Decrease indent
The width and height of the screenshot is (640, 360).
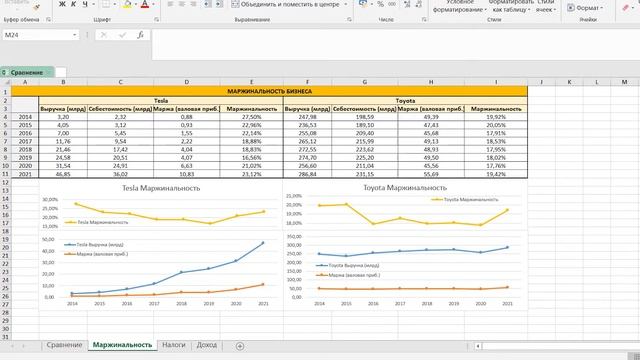208,4
